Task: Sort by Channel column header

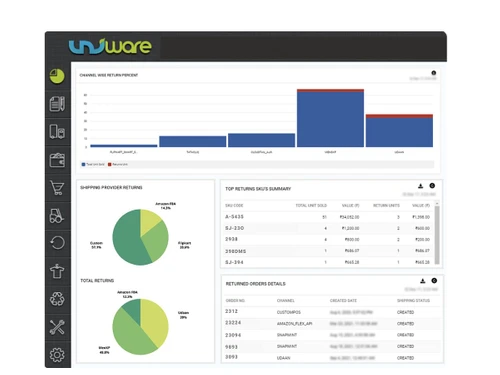Action: tap(286, 301)
